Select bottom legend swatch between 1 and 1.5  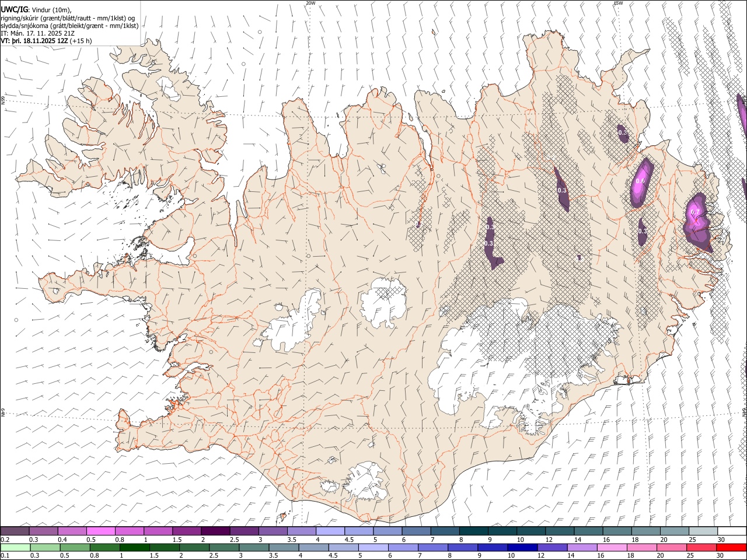pyautogui.click(x=134, y=547)
